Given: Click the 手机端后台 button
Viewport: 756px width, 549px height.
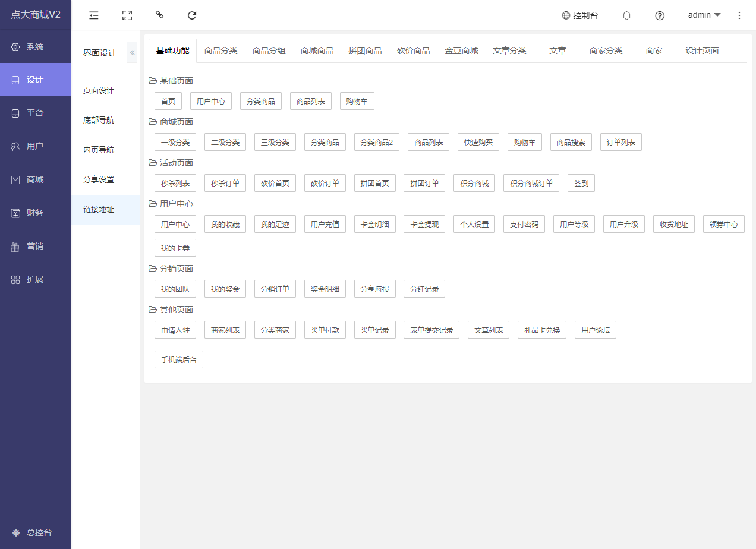Looking at the screenshot, I should (x=179, y=359).
